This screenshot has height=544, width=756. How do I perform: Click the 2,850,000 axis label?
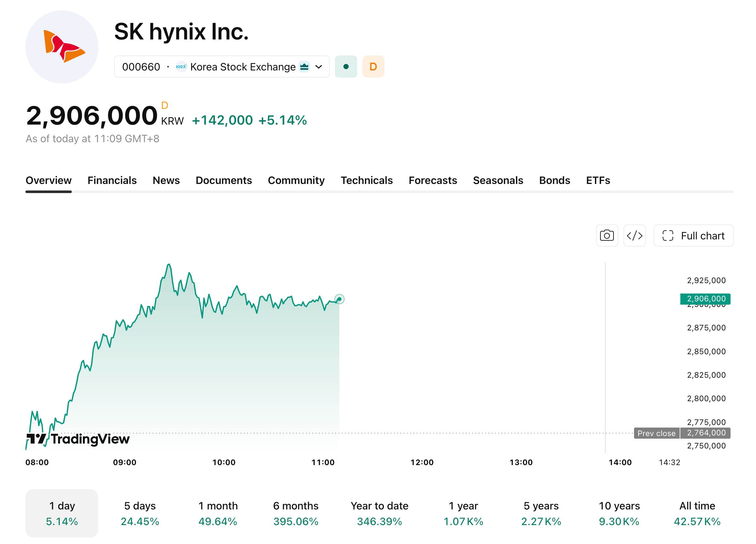(x=706, y=352)
